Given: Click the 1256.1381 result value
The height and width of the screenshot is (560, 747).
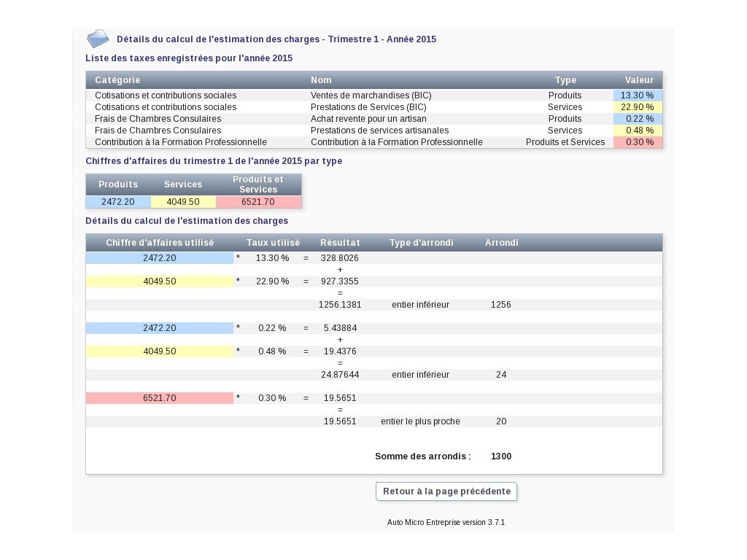Looking at the screenshot, I should 340,305.
